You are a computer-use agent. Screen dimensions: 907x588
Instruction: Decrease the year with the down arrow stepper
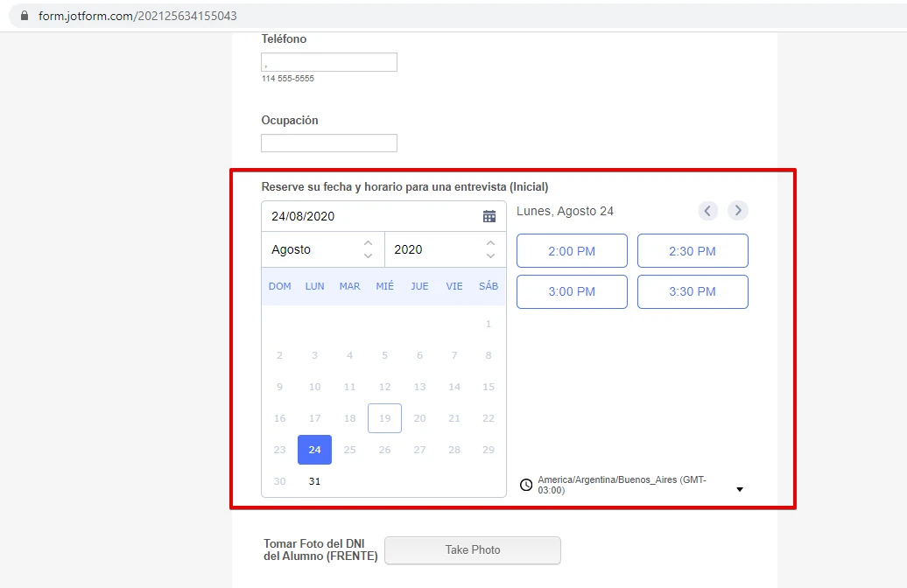(489, 255)
